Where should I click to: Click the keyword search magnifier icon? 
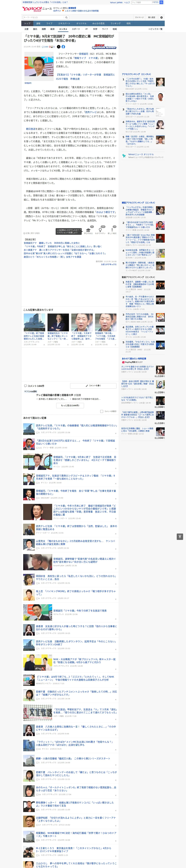(66, 18)
